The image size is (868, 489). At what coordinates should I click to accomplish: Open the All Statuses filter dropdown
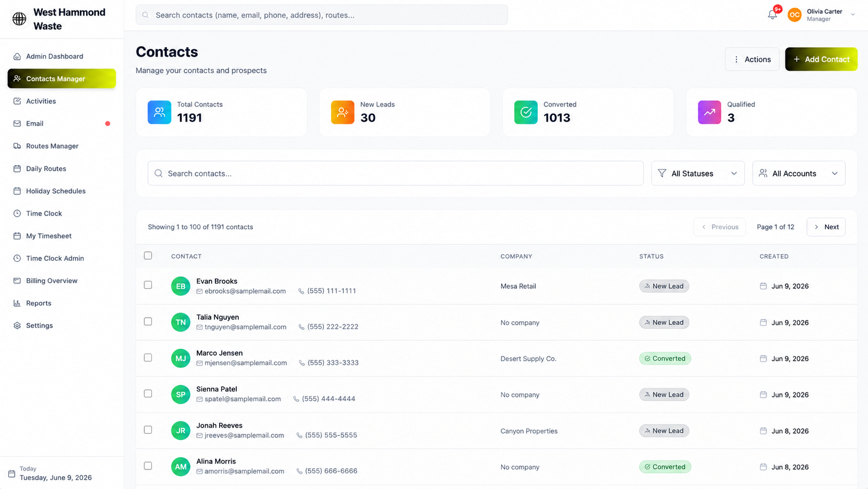click(698, 174)
